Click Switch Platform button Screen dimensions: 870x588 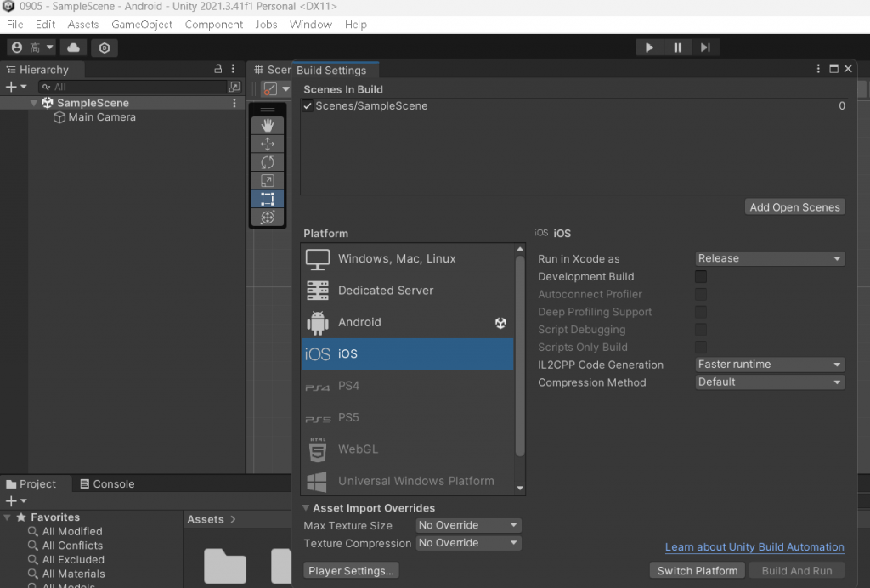click(698, 571)
